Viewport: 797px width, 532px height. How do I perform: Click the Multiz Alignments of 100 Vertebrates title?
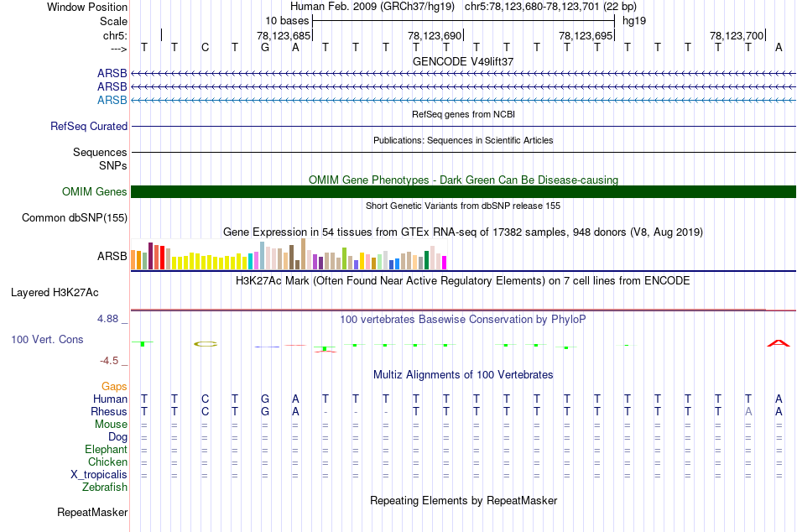(463, 375)
